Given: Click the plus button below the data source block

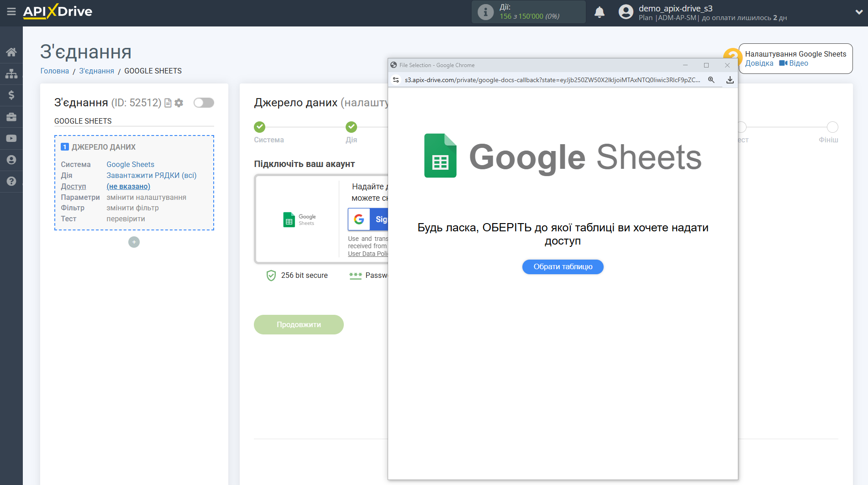Looking at the screenshot, I should [x=133, y=242].
